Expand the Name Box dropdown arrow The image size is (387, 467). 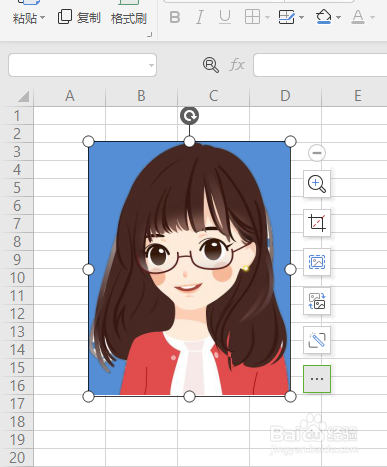click(151, 65)
